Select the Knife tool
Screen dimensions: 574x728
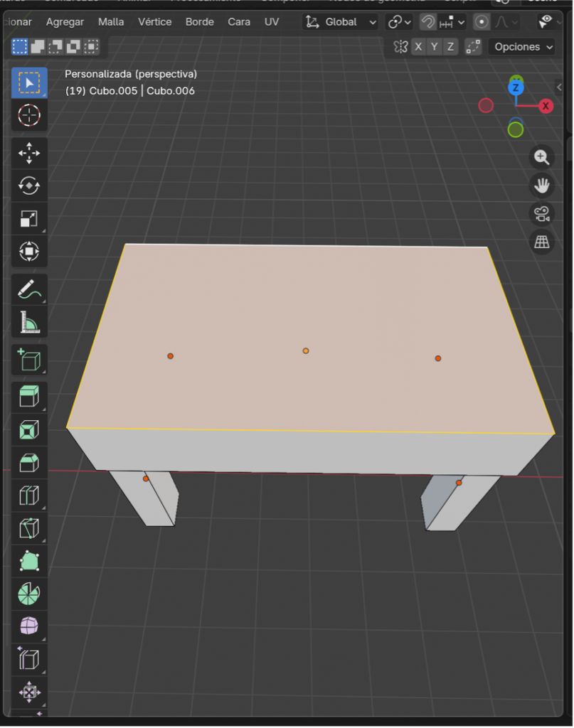(29, 528)
